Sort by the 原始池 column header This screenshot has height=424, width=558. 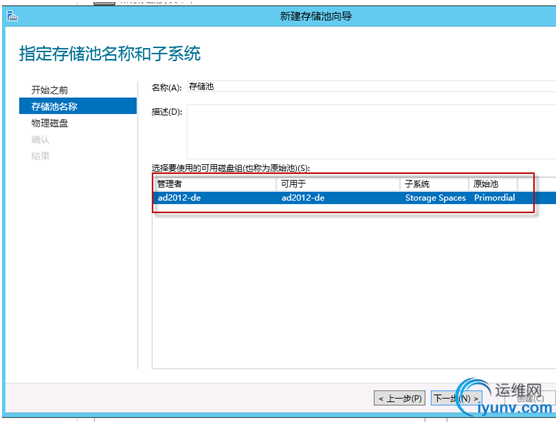[493, 184]
